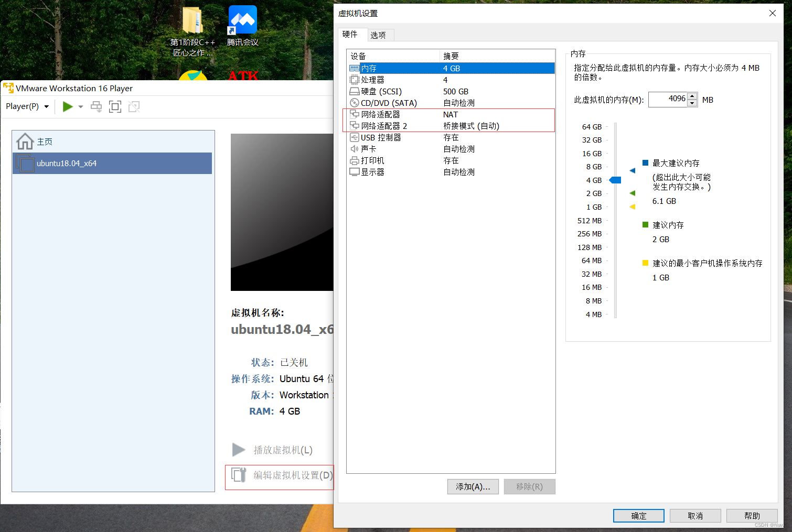This screenshot has height=532, width=792.
Task: Click the 移除(R) button
Action: tap(530, 486)
